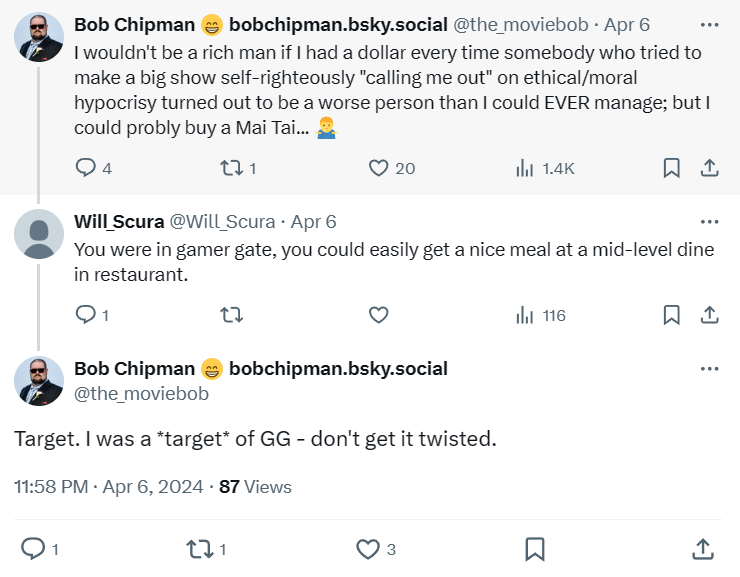The height and width of the screenshot is (577, 740).
Task: Open more options on the main post
Action: (709, 369)
